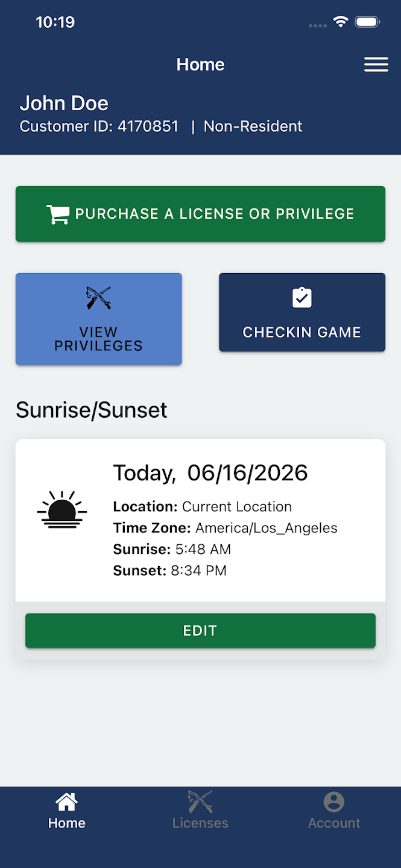
Task: Switch to the Account tab
Action: [334, 810]
